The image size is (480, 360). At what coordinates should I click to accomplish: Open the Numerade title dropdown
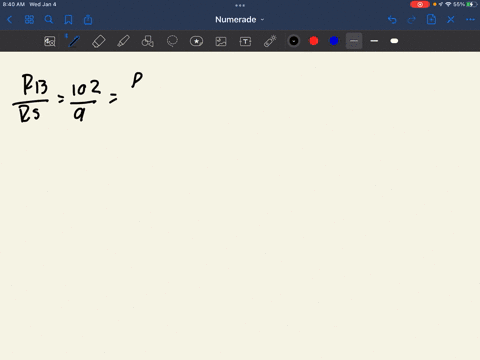coord(239,20)
